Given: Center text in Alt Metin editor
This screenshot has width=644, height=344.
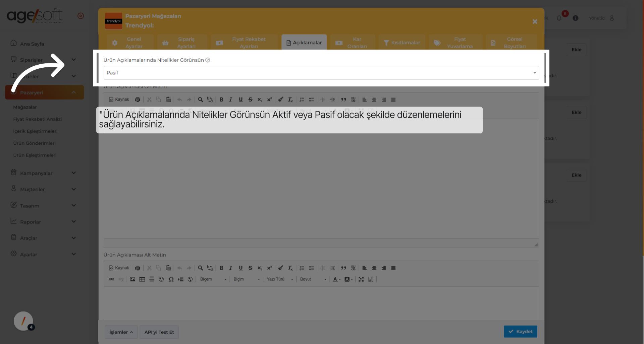Looking at the screenshot, I should [x=374, y=268].
